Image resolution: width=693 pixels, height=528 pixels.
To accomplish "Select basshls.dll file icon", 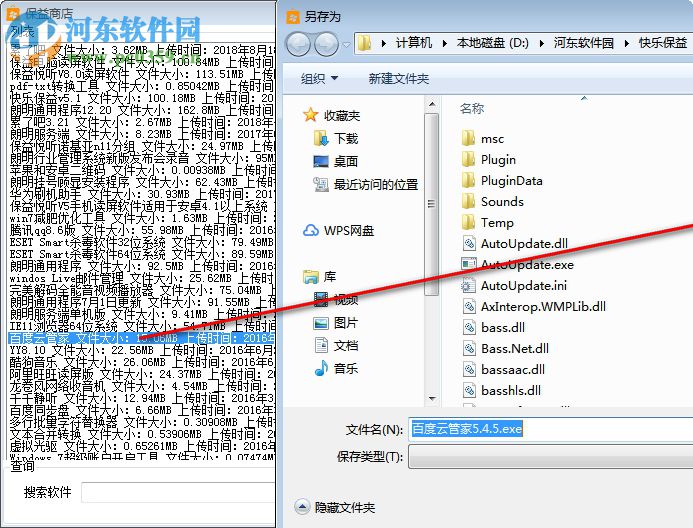I will (468, 390).
